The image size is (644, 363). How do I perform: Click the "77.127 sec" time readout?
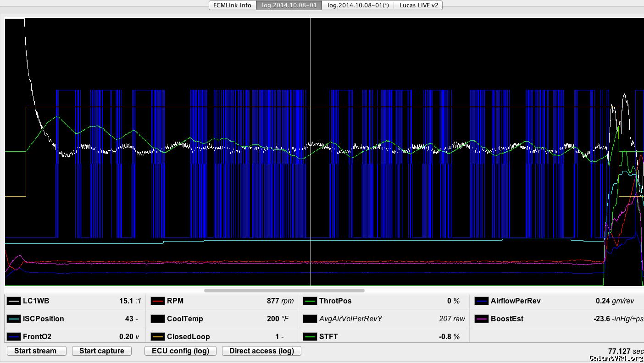tap(626, 351)
